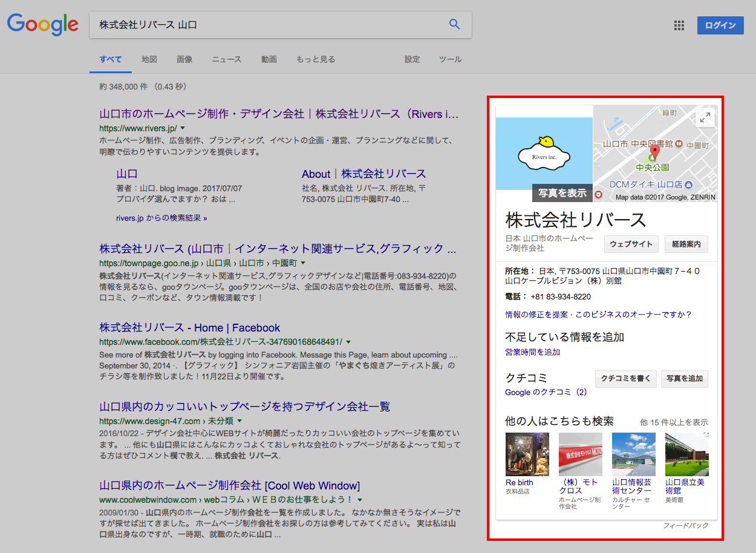The width and height of the screenshot is (756, 553).
Task: Click rivers.jp からの検索結果 link
Action: coord(161,218)
